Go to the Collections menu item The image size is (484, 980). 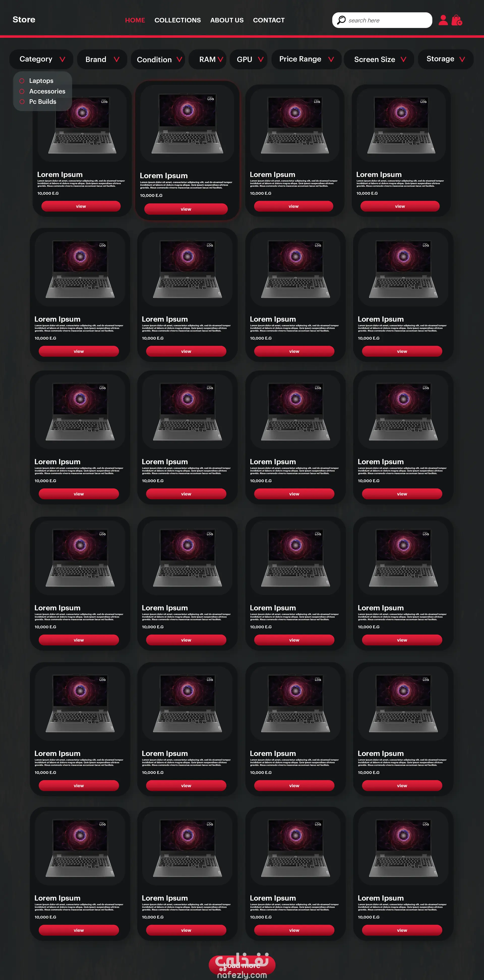click(x=177, y=21)
